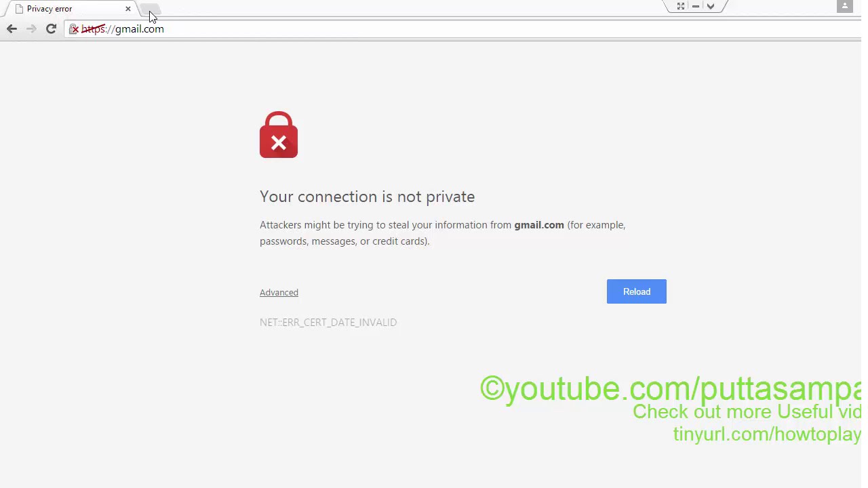The height and width of the screenshot is (488, 868).
Task: Click the full-screen expand arrows icon
Action: [681, 6]
